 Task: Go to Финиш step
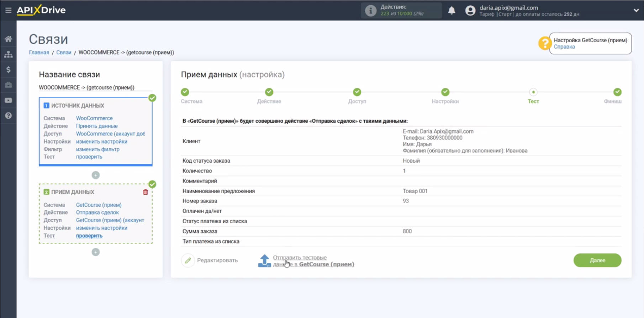(x=617, y=92)
